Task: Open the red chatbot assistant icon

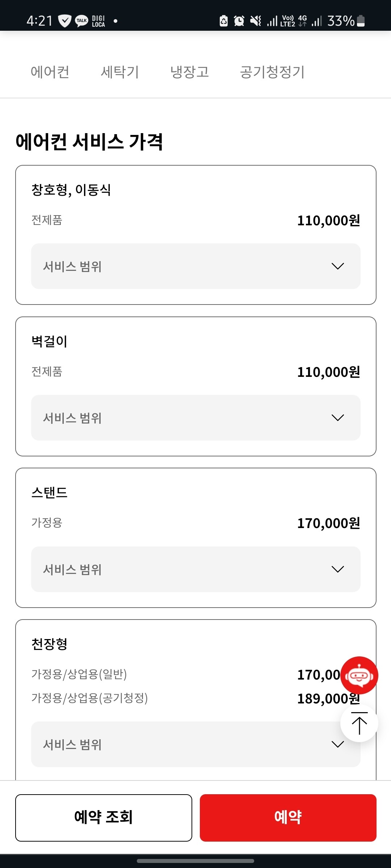Action: (x=359, y=675)
